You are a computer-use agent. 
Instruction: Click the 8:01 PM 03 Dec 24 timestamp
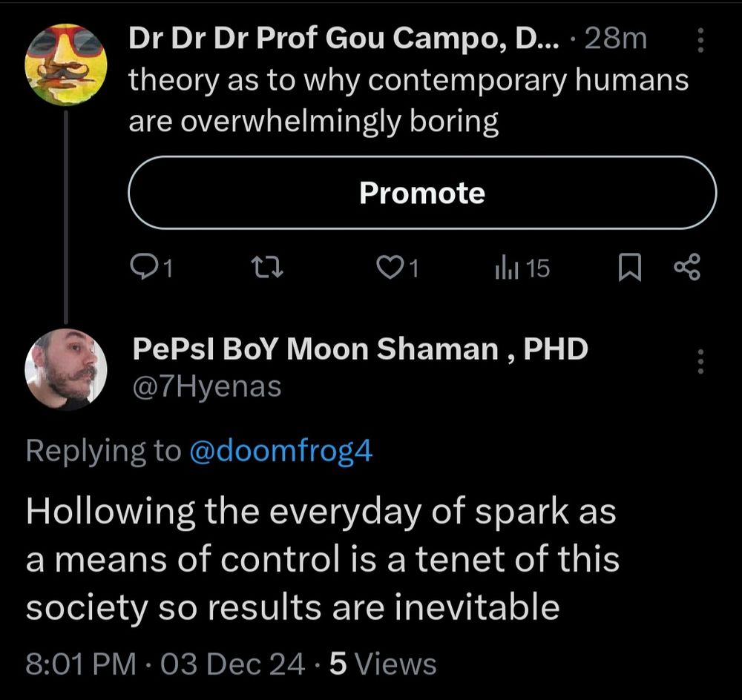point(165,664)
